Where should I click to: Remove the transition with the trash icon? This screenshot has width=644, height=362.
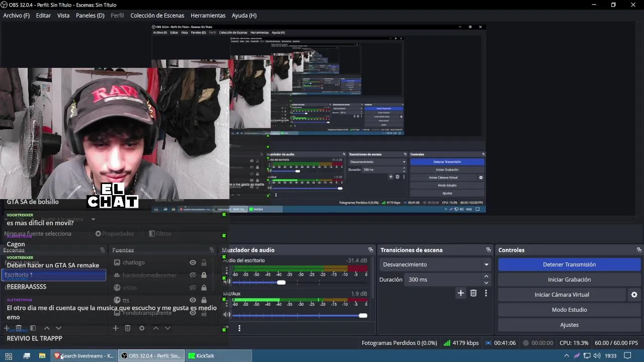473,293
